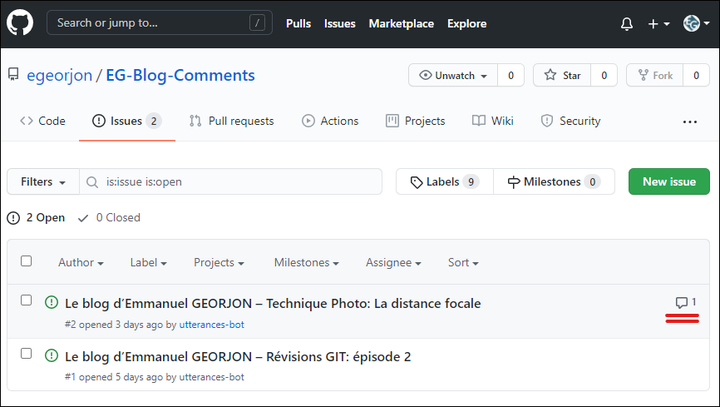Click the star count 0
This screenshot has width=720, height=407.
(604, 75)
